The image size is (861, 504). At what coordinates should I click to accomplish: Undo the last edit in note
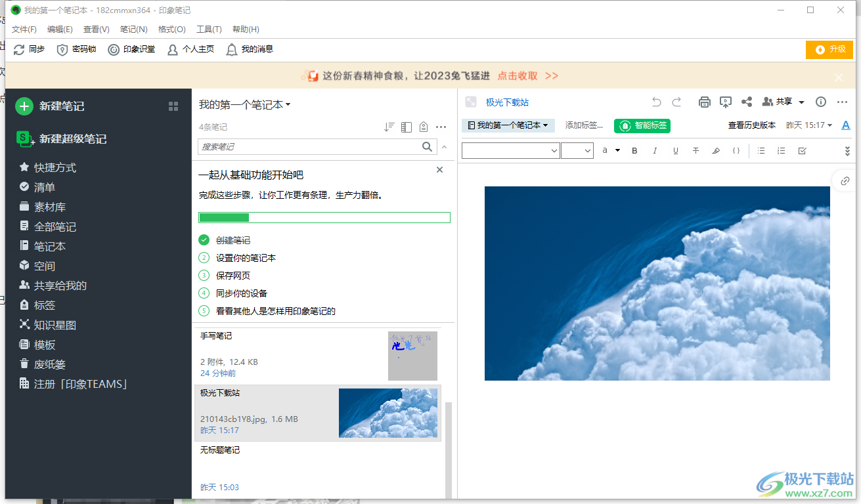tap(656, 102)
